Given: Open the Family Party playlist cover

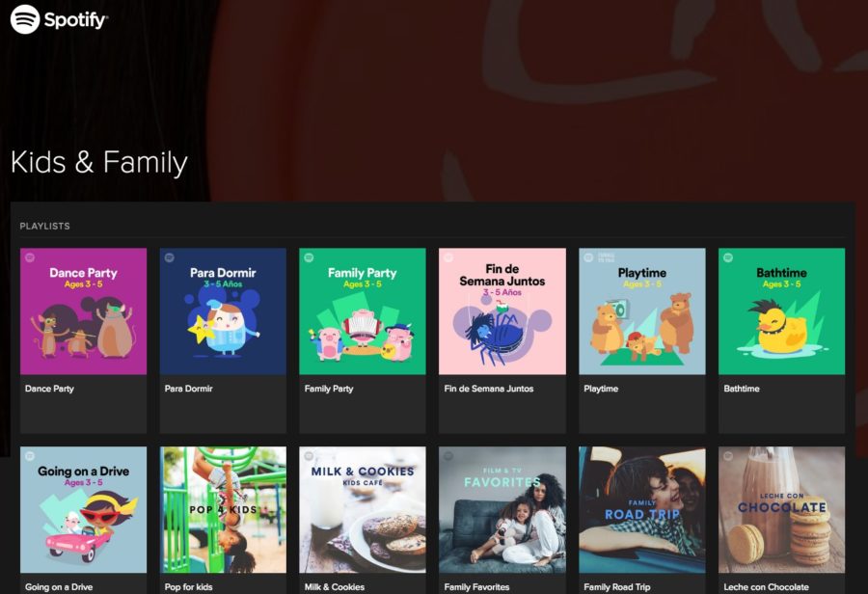Looking at the screenshot, I should coord(363,311).
